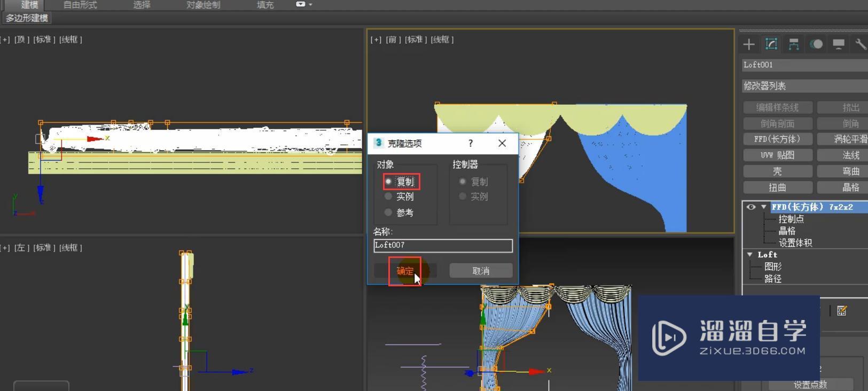Screen dimensions: 868x391
Task: Click 确定 in Clone Options
Action: coord(405,271)
